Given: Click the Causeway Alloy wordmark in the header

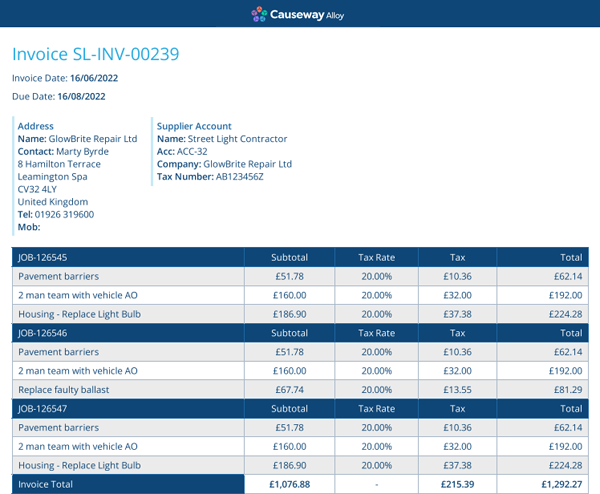Looking at the screenshot, I should click(x=307, y=15).
